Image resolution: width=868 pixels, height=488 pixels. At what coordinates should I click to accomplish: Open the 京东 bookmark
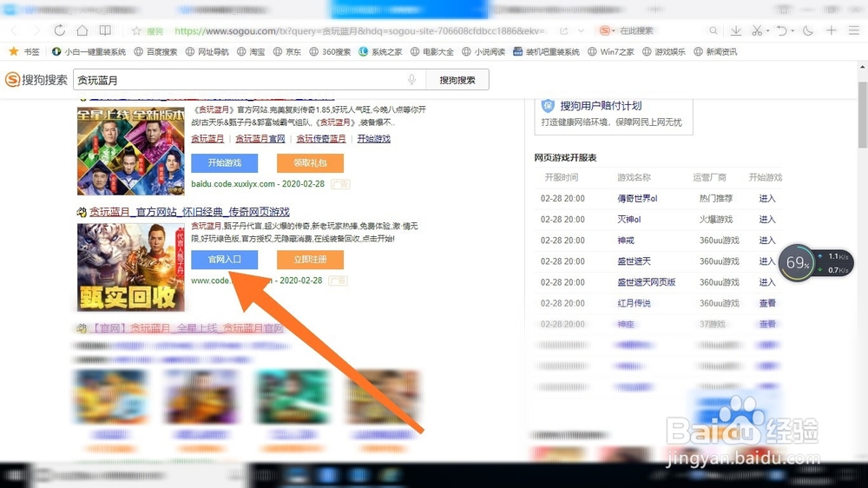[287, 51]
